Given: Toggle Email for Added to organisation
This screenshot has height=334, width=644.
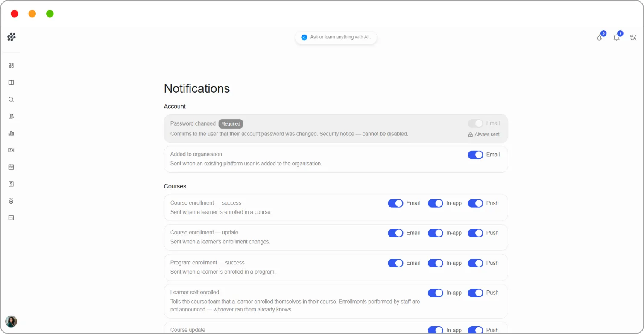Looking at the screenshot, I should tap(475, 155).
